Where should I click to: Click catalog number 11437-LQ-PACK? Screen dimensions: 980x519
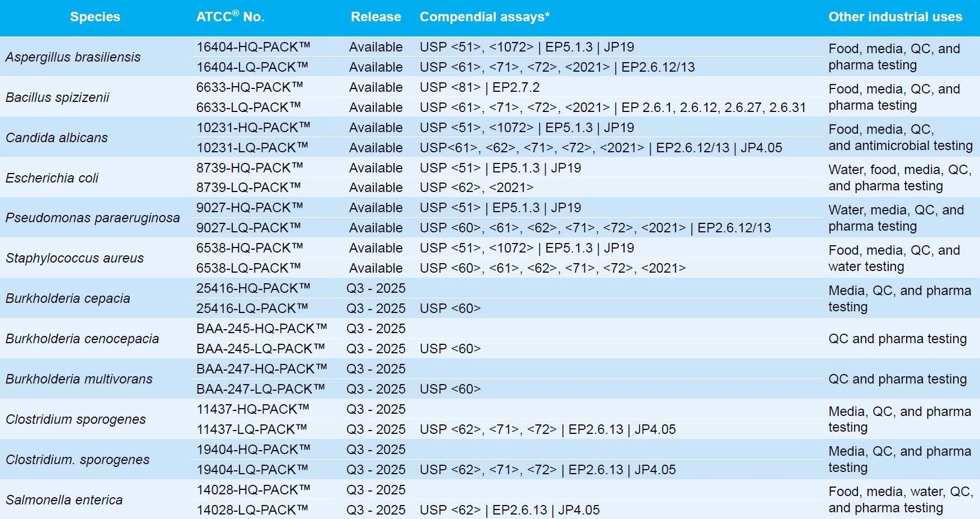252,429
